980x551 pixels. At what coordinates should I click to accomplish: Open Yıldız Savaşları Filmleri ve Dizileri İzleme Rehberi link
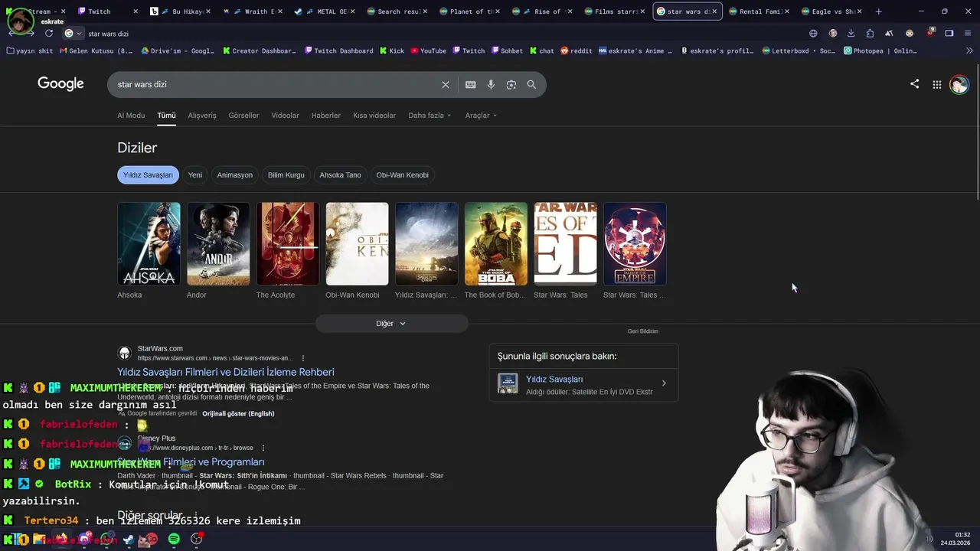click(226, 372)
